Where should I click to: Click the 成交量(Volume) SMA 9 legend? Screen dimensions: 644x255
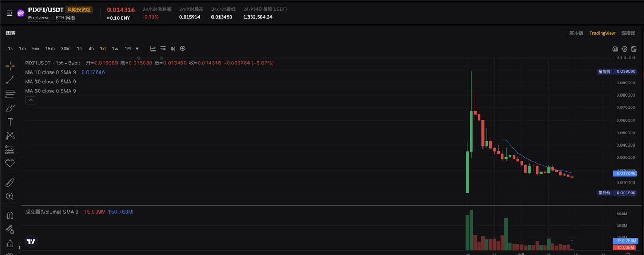(52, 212)
